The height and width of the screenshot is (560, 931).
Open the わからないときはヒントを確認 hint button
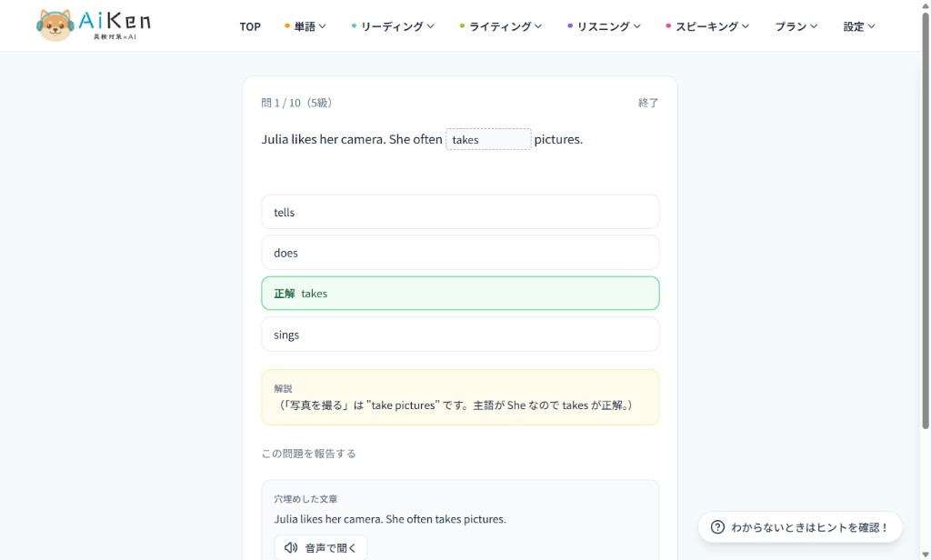point(800,526)
